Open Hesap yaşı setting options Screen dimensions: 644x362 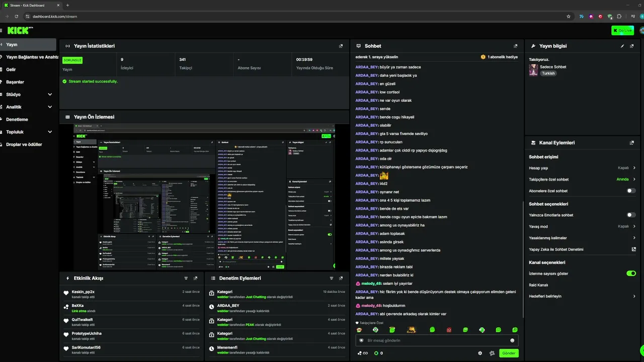[582, 168]
